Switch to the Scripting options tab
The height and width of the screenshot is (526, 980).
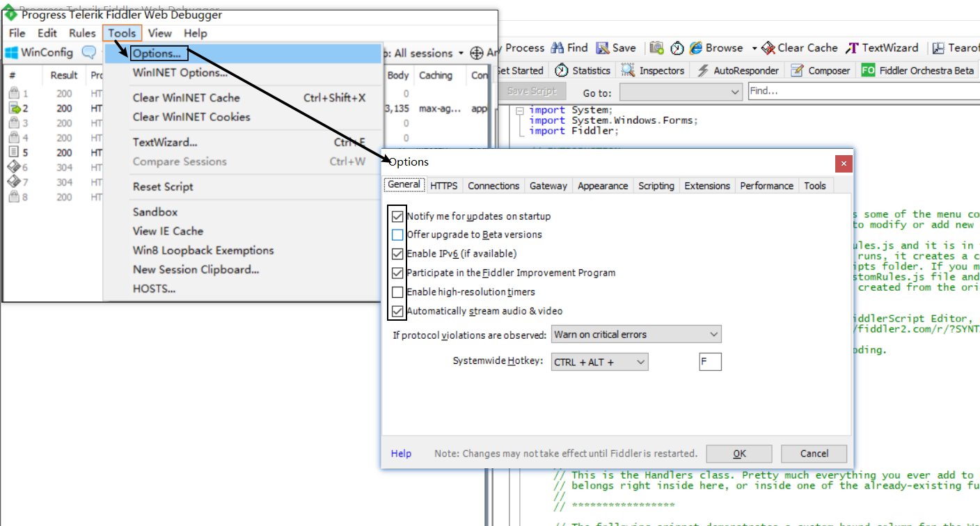point(656,186)
